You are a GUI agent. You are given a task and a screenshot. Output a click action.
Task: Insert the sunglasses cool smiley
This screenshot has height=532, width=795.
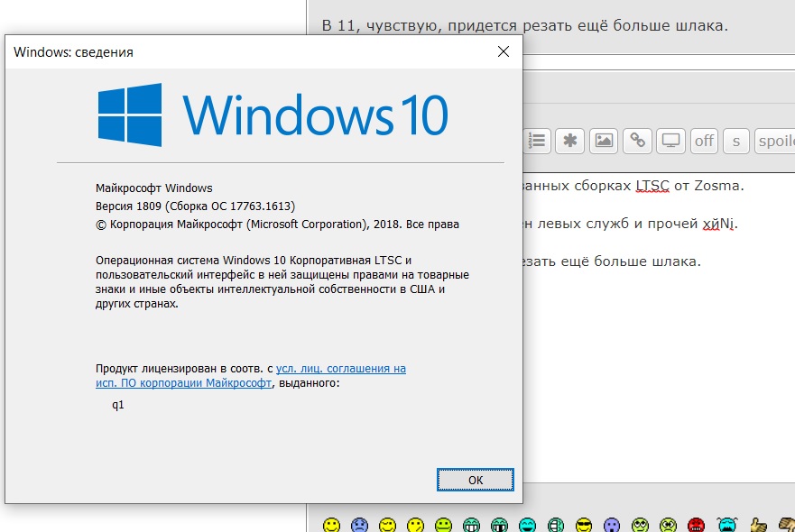(584, 525)
